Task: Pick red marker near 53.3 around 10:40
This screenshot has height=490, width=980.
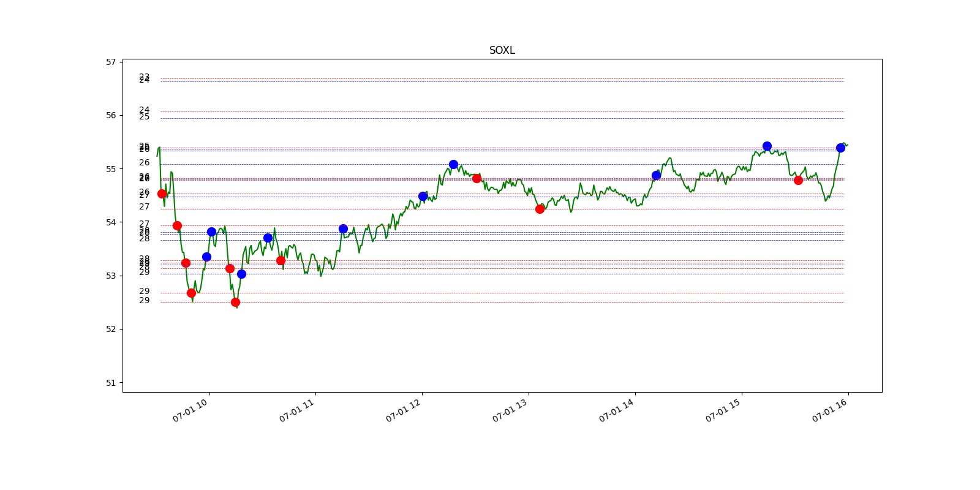Action: pos(281,260)
